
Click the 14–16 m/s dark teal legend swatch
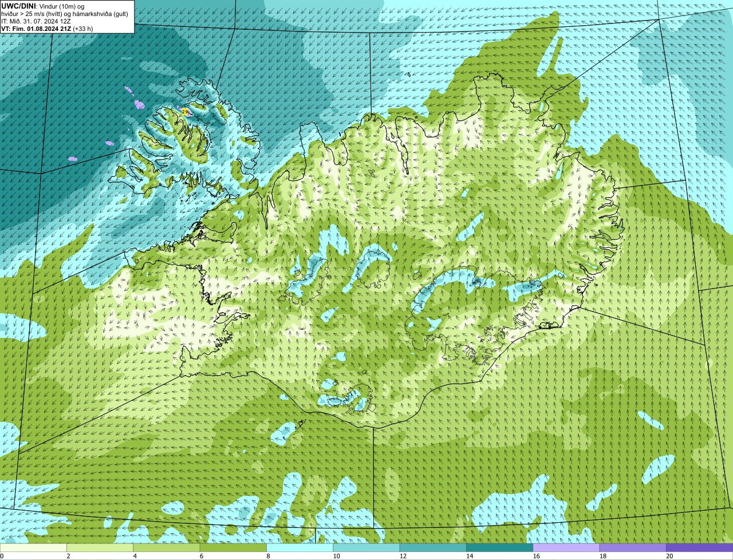pyautogui.click(x=499, y=547)
